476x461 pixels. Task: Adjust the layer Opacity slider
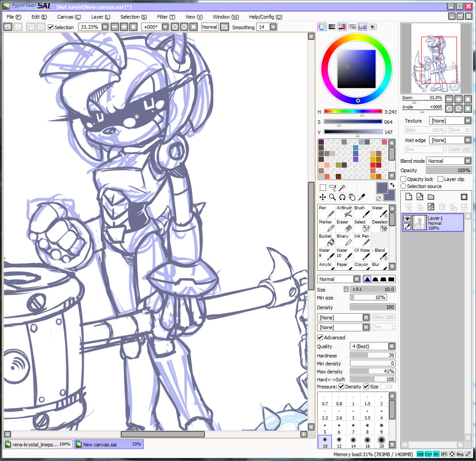coord(449,170)
